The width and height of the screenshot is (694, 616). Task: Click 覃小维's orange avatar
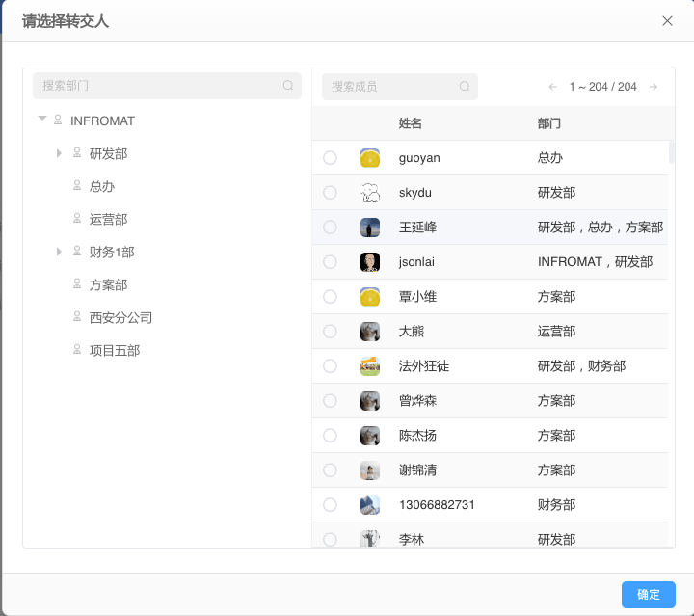(x=370, y=297)
